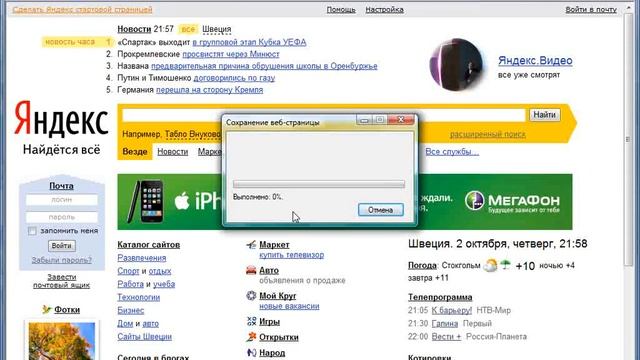Click the page vertical scrollbar
Viewport: 640px width, 360px height.
[x=628, y=139]
